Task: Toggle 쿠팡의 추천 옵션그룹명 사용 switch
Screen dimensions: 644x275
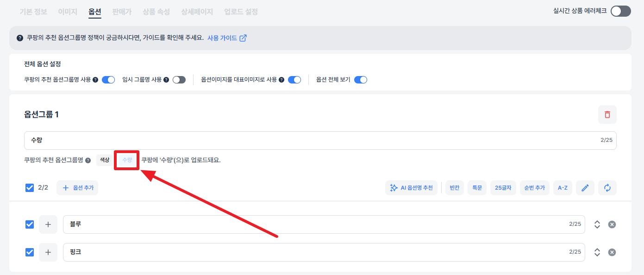Action: pyautogui.click(x=108, y=80)
